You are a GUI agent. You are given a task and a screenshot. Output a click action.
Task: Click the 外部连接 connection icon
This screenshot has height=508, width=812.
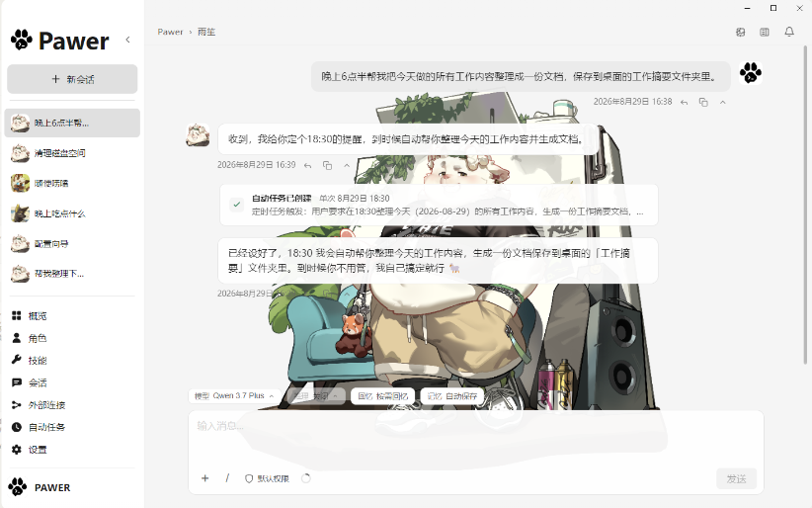tap(17, 405)
